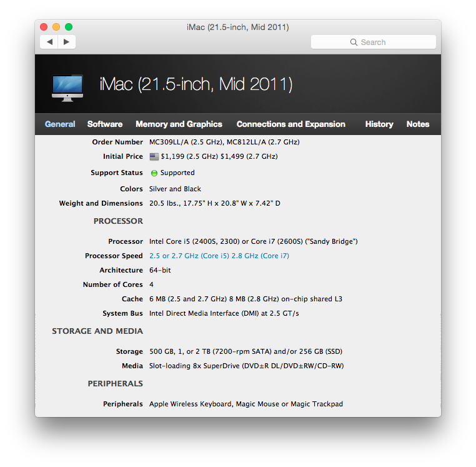Click the Order Number label

(x=117, y=142)
